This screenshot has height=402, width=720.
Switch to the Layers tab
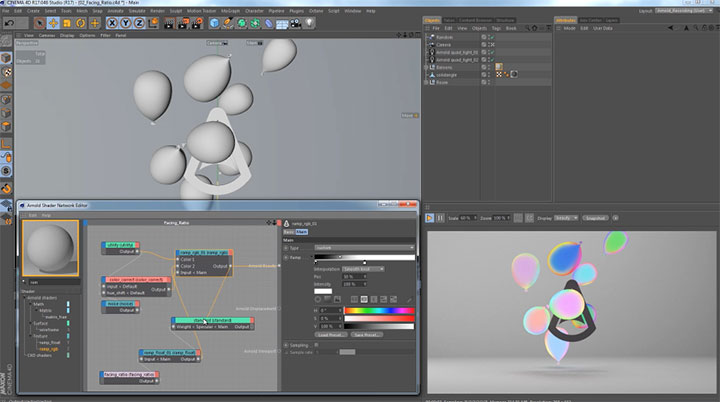(x=612, y=20)
